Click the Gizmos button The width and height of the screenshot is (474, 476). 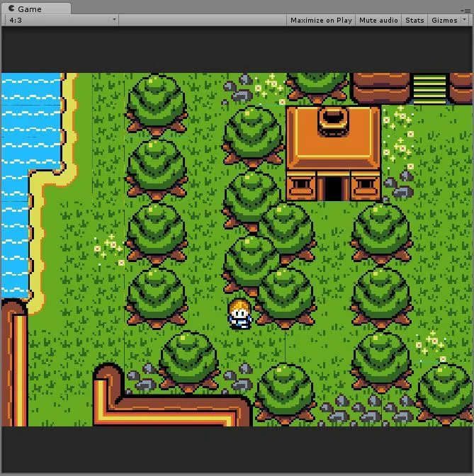pyautogui.click(x=444, y=20)
